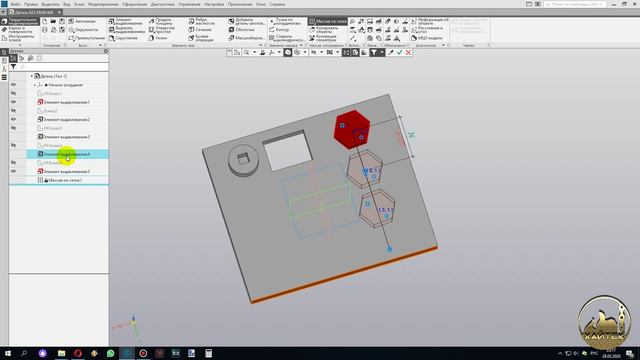Show the hidden Эскиз:4 via its eye icon
This screenshot has height=360, width=640.
(13, 145)
